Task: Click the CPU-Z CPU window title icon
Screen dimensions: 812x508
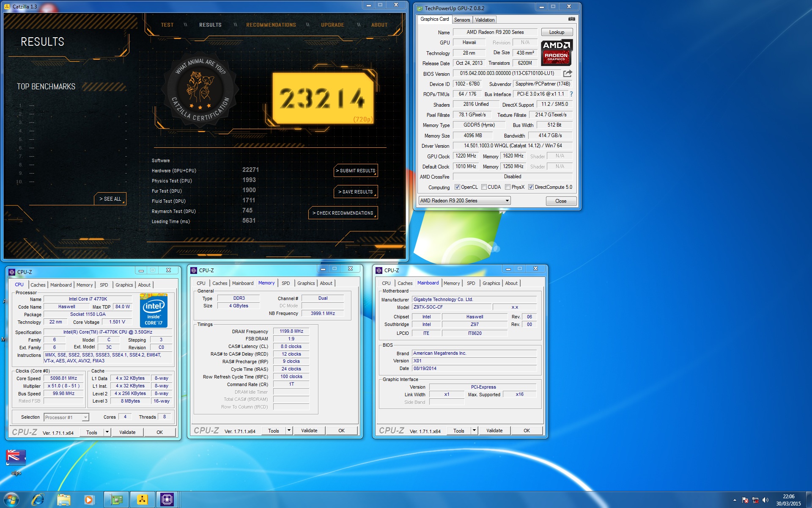Action: coord(12,272)
